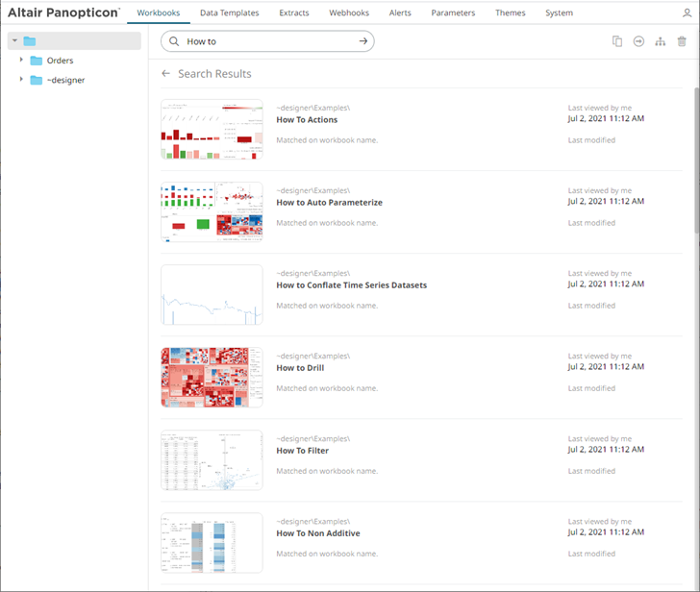Click the user account icon

pos(687,12)
